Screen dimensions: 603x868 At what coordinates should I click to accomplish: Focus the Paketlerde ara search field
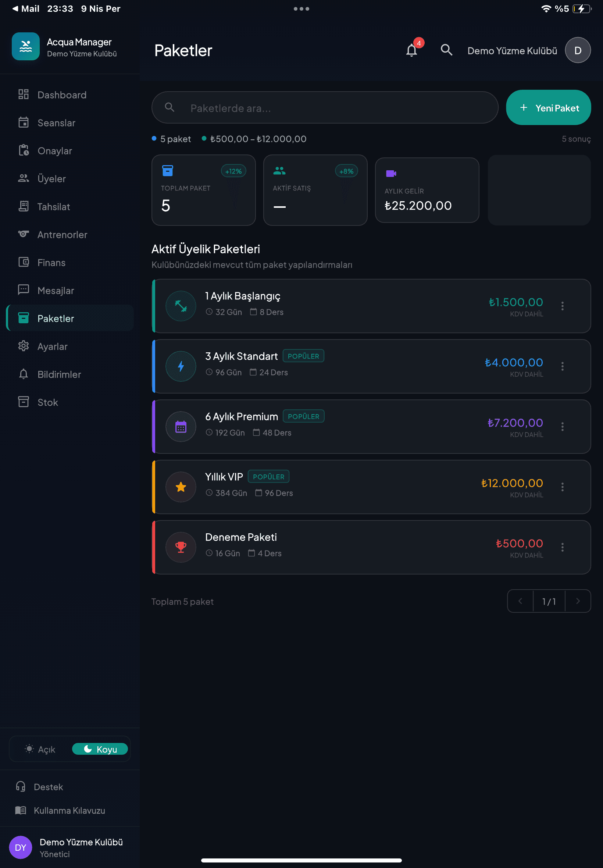coord(325,108)
